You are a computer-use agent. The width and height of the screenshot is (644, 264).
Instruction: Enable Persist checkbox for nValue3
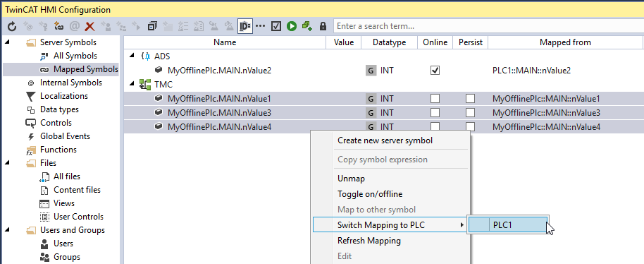coord(470,113)
